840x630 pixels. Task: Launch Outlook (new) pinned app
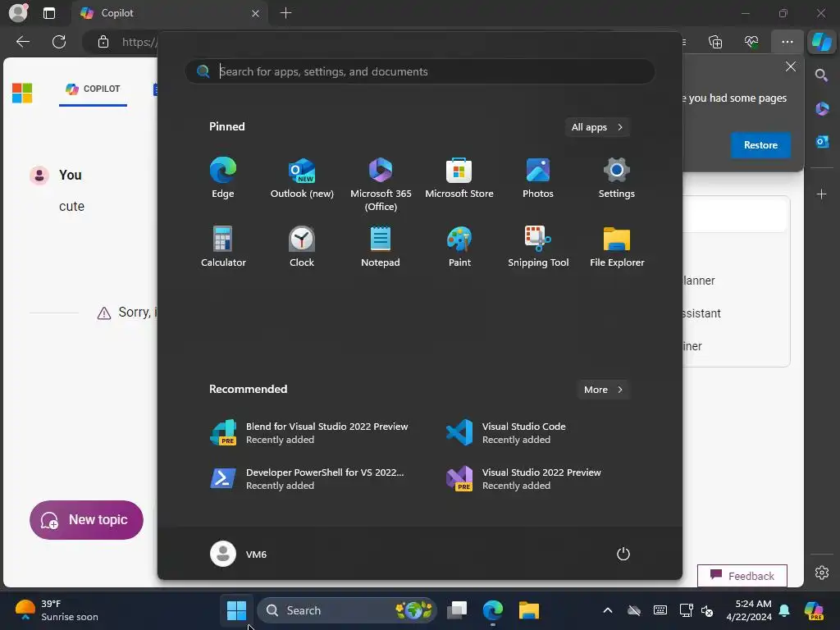tap(302, 178)
